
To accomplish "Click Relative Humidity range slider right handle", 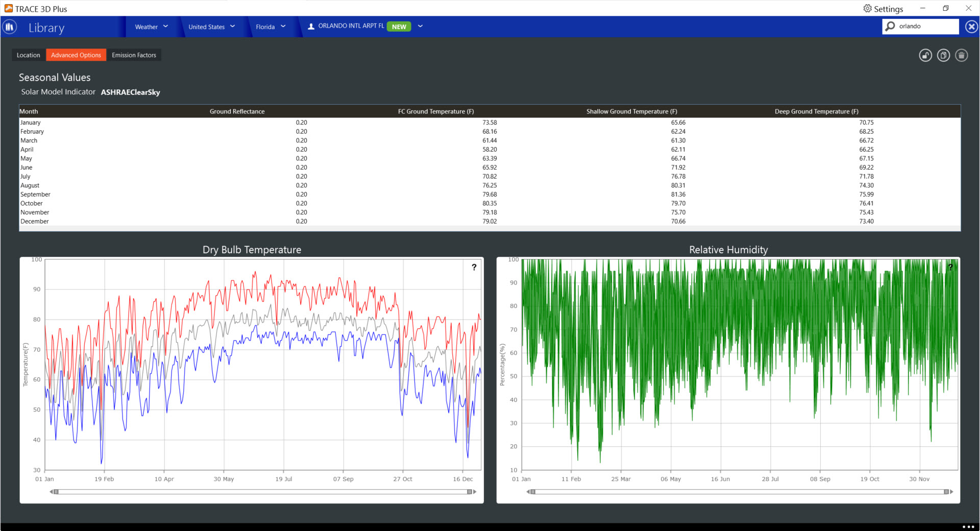I will (x=946, y=492).
